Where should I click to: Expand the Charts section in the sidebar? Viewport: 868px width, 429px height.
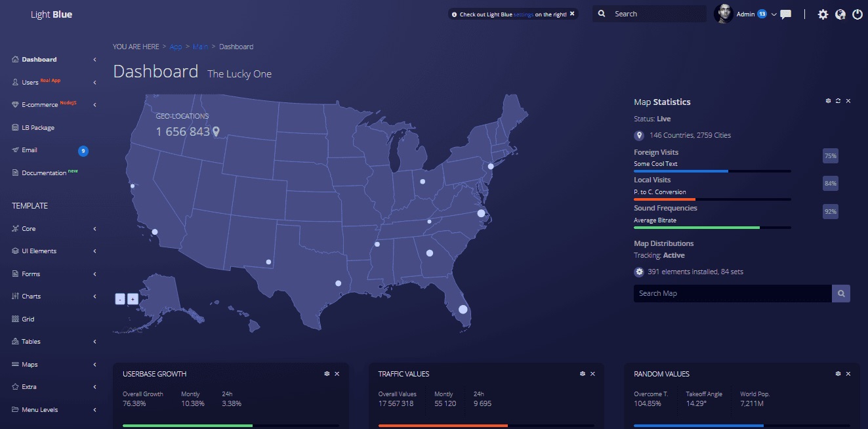[30, 296]
